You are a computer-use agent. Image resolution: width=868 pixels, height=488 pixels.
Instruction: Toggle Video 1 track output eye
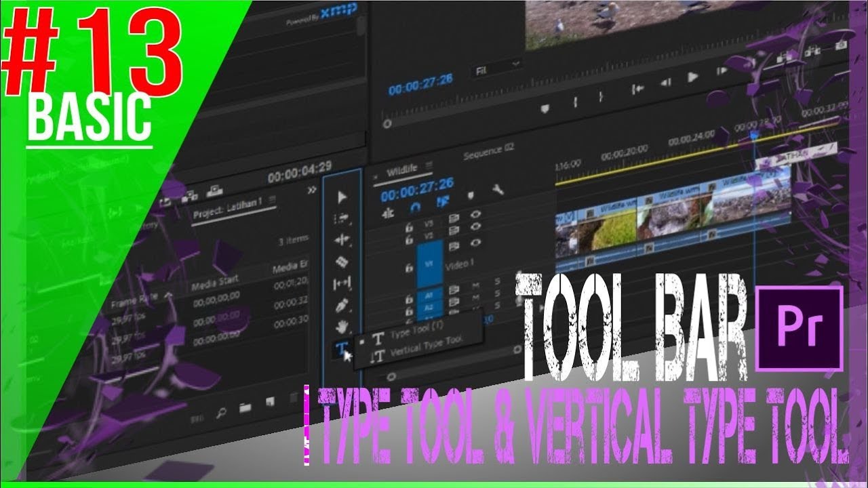tap(476, 243)
